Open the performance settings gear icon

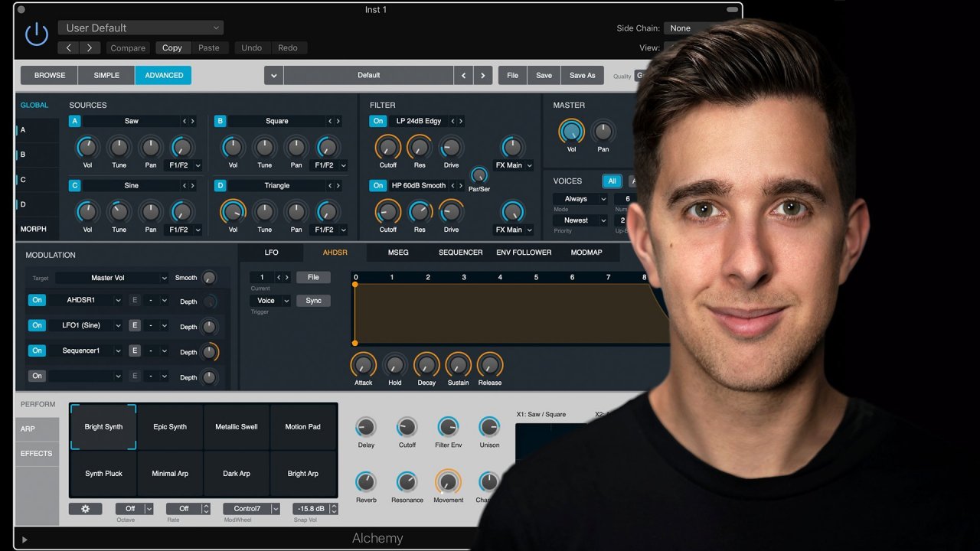[85, 508]
